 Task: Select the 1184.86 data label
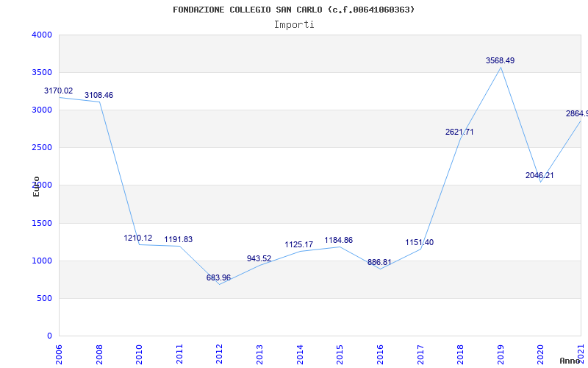(339, 241)
